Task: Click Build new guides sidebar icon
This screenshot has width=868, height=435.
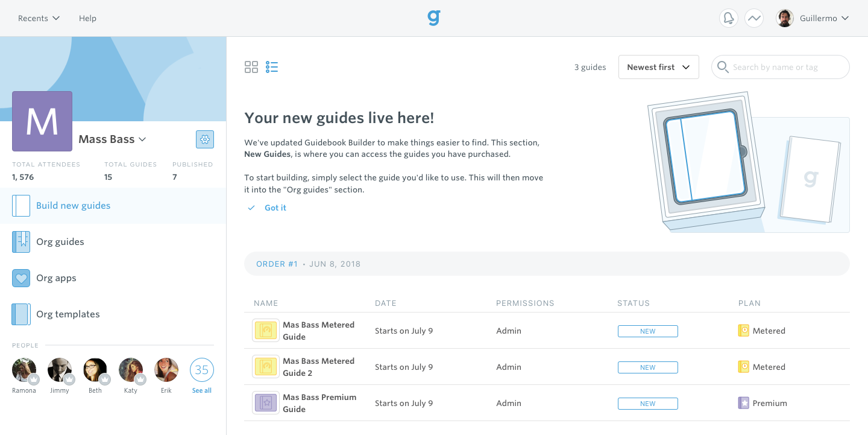Action: (21, 206)
